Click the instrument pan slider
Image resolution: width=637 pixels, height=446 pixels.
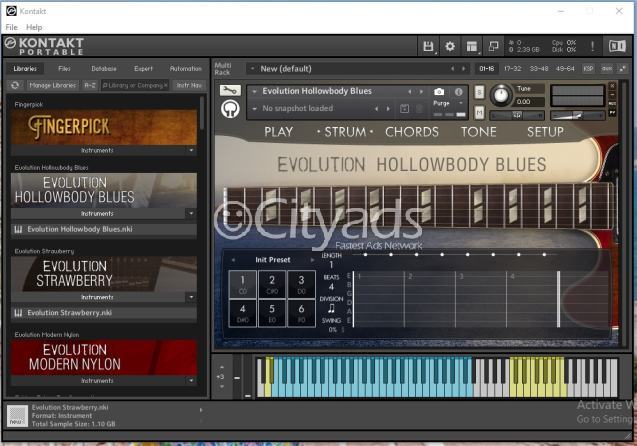517,116
